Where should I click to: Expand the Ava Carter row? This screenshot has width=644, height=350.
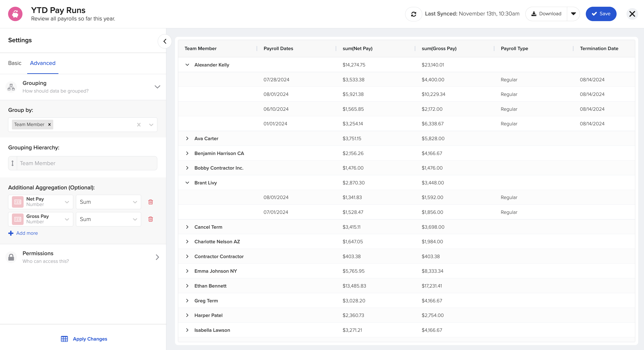point(187,139)
